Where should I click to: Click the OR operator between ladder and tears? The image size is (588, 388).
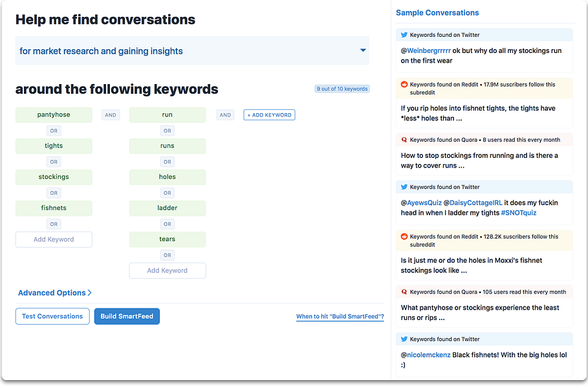click(x=168, y=224)
